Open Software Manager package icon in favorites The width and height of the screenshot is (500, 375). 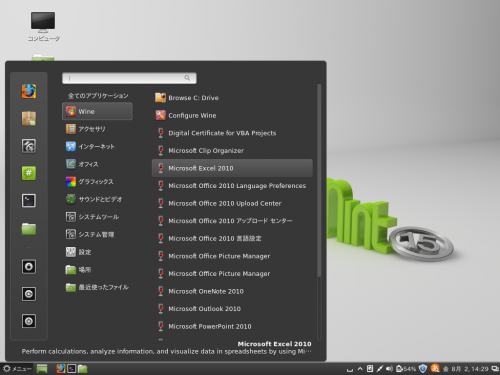[x=29, y=119]
